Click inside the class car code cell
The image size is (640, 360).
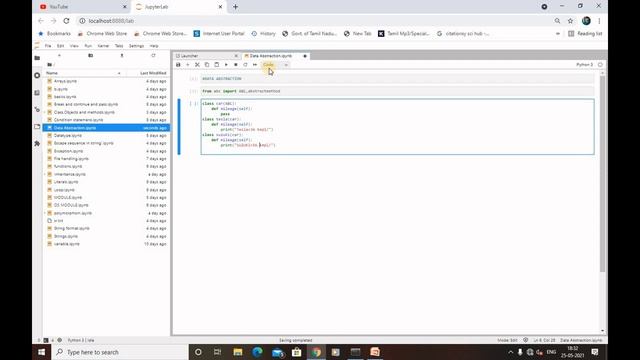[397, 127]
